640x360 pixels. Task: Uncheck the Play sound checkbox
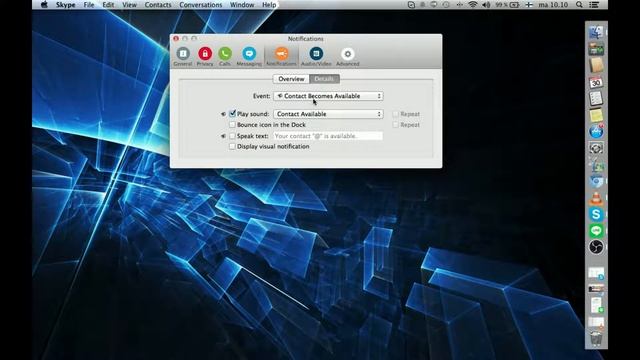232,113
